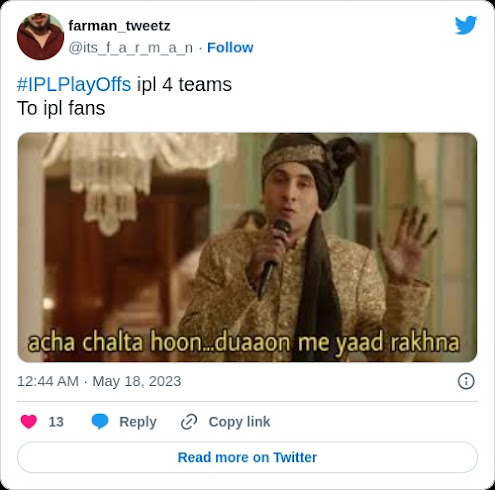Click Read more on Twitter button
The image size is (495, 490).
(x=247, y=457)
